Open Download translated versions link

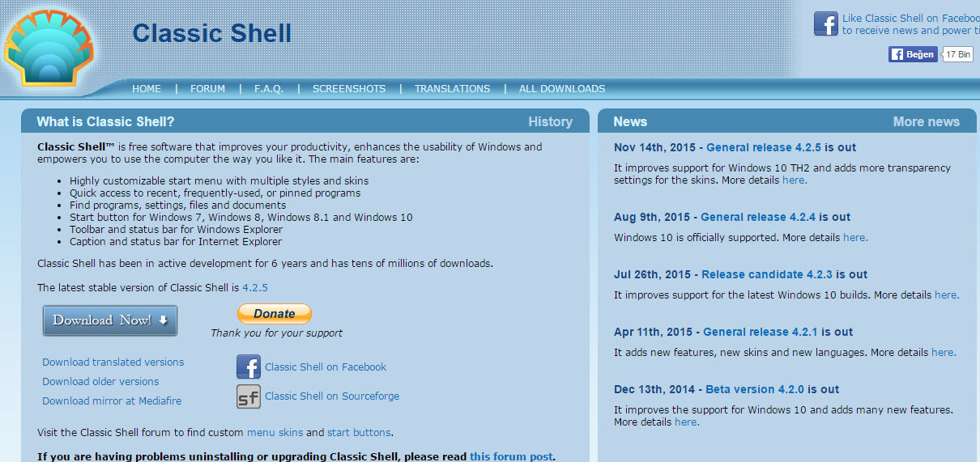pos(113,362)
